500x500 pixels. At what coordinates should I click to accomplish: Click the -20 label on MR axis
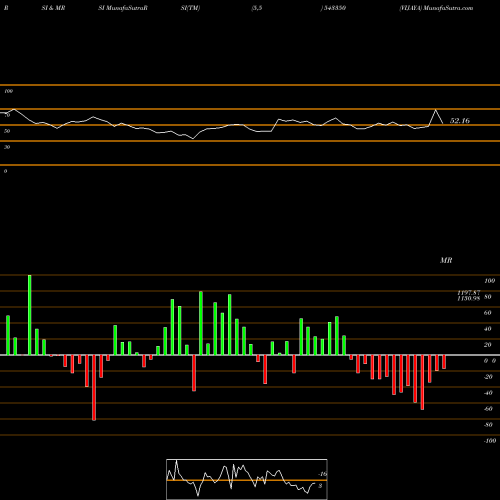pyautogui.click(x=488, y=377)
